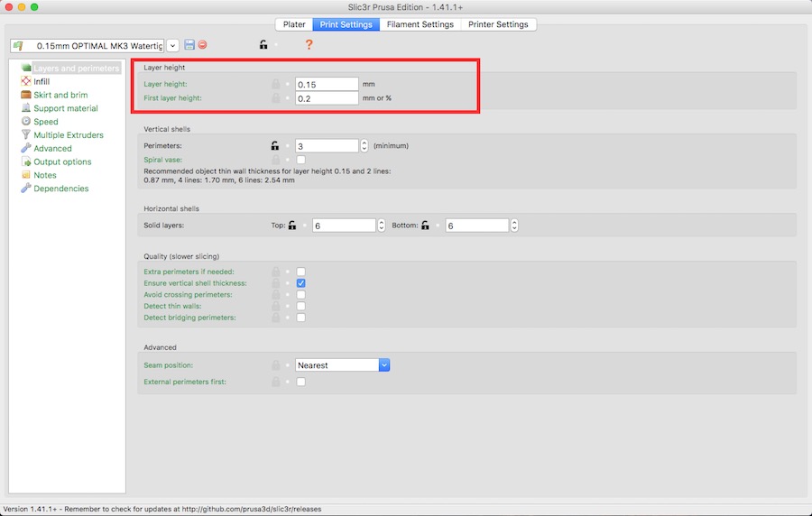Click the lock icon beside Seam position

click(x=275, y=365)
